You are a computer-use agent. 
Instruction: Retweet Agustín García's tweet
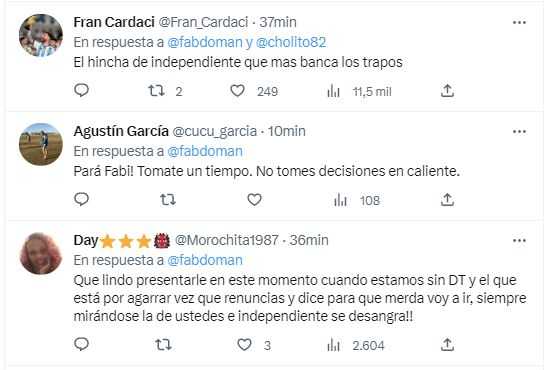click(168, 200)
